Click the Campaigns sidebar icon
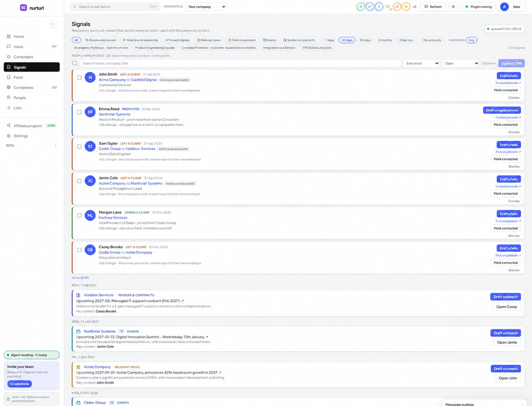Screen dimensions: 532x406 tap(9, 57)
